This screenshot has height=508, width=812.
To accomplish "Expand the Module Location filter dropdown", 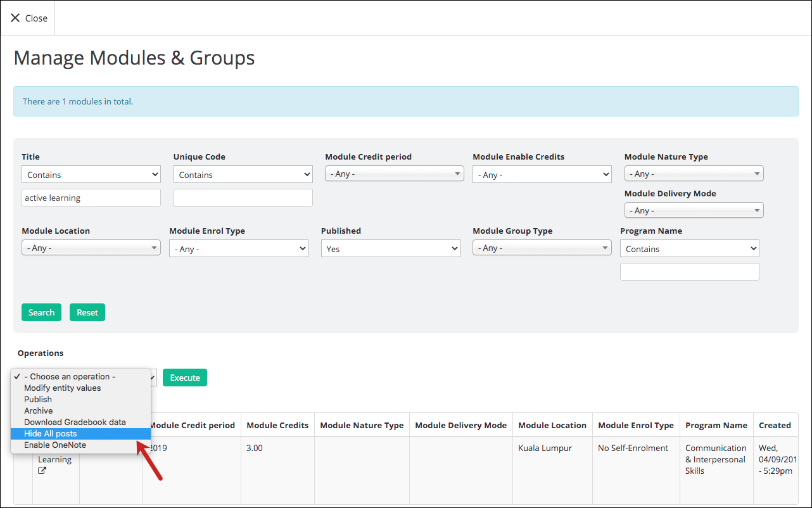I will (x=91, y=248).
